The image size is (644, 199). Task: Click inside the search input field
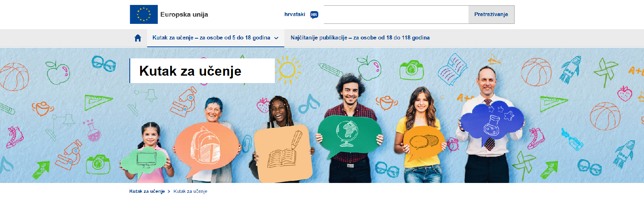[396, 14]
